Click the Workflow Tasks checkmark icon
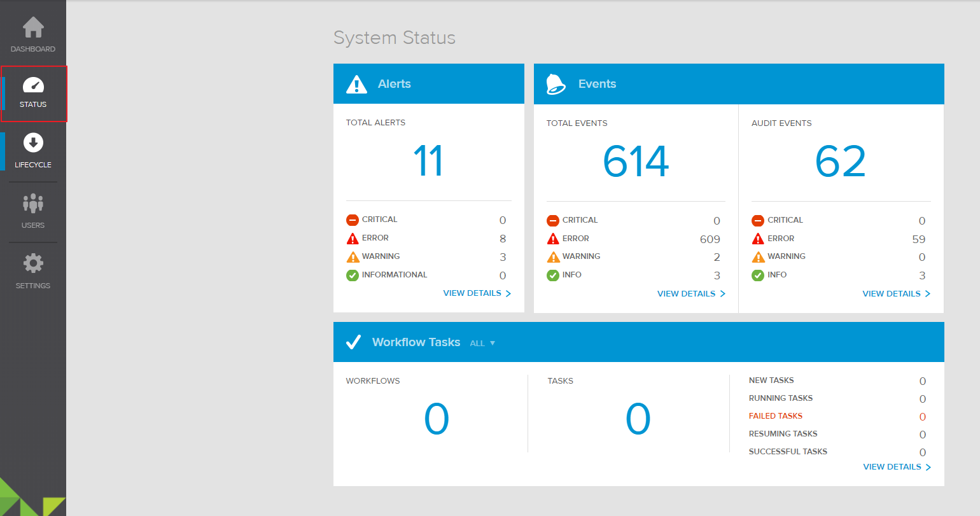This screenshot has height=516, width=980. click(353, 342)
